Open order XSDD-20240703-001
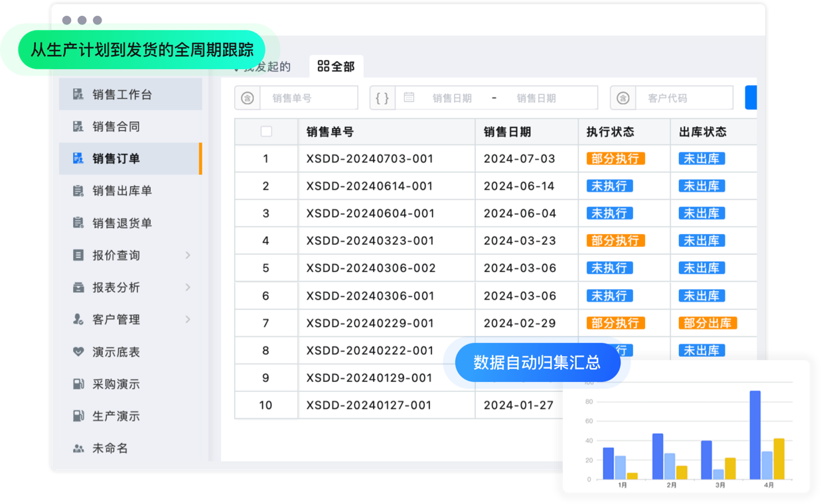Screen dimensions: 821x504 370,158
